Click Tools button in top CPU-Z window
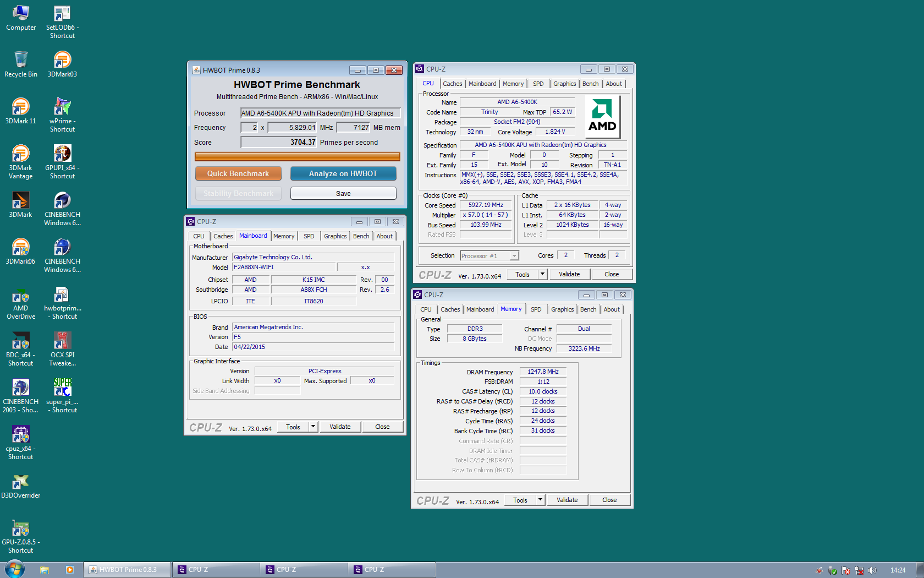Viewport: 924px width, 578px height. (x=522, y=274)
